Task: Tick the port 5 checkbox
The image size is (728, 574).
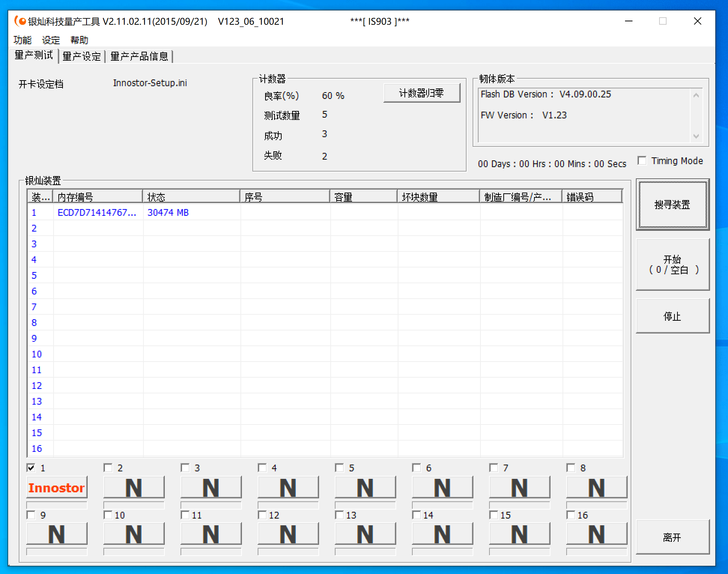Action: [x=340, y=468]
